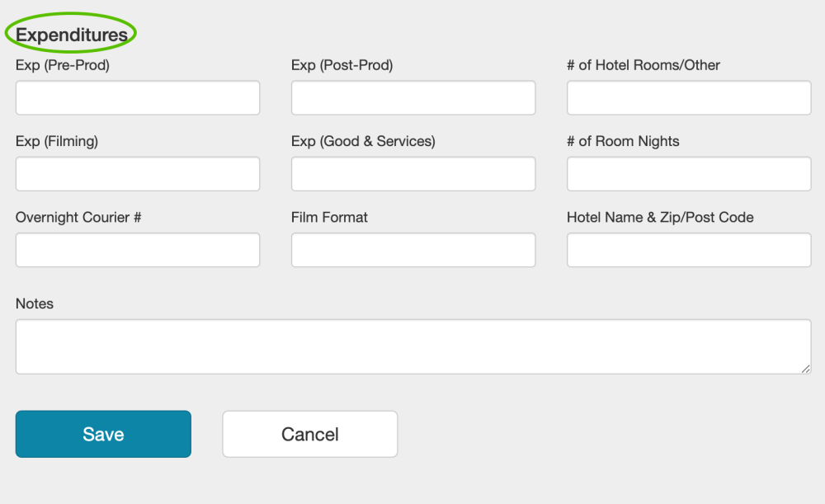Select the # of Room Nights field
This screenshot has height=504, width=825.
point(689,174)
